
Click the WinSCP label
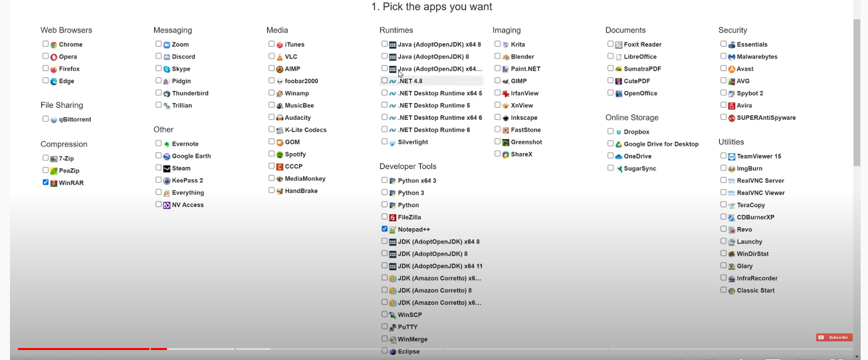pos(409,315)
